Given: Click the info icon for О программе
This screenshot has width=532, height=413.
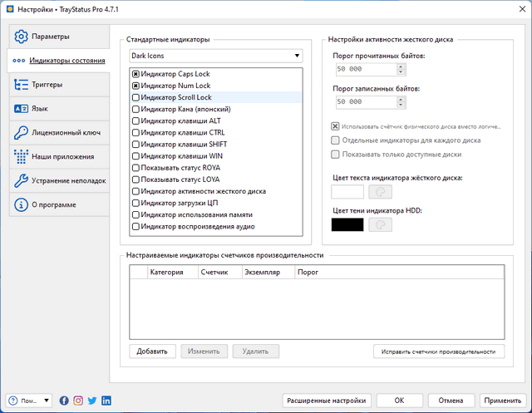Looking at the screenshot, I should [x=22, y=204].
